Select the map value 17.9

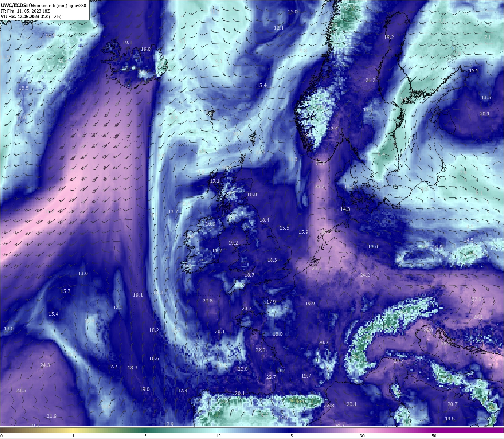pos(271,302)
